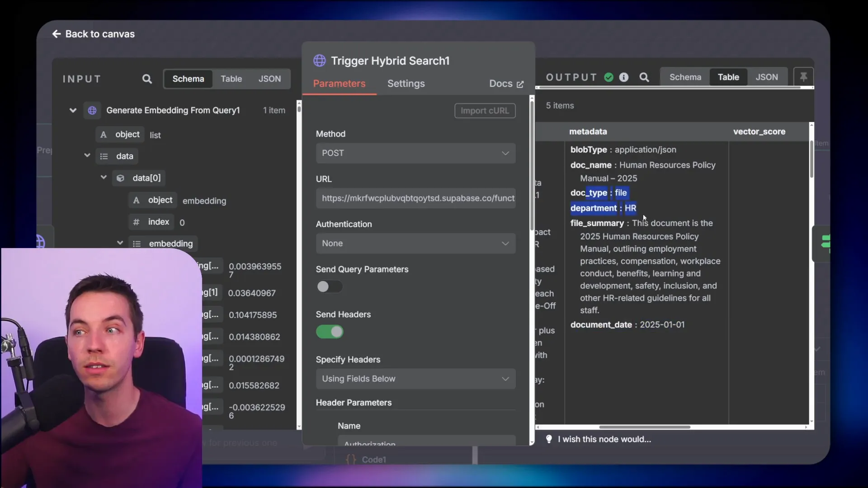
Task: Click the doc_type : file metadata line
Action: click(599, 193)
